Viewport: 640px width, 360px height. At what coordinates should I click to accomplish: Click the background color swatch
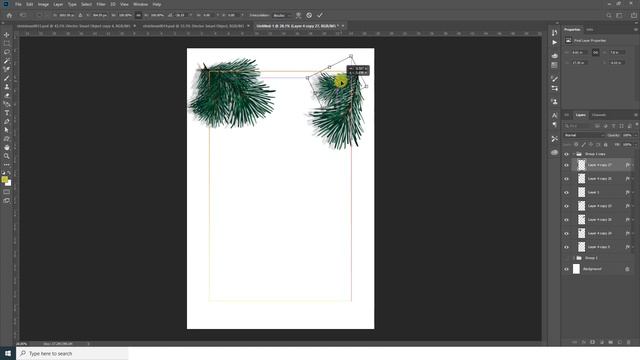[9, 183]
